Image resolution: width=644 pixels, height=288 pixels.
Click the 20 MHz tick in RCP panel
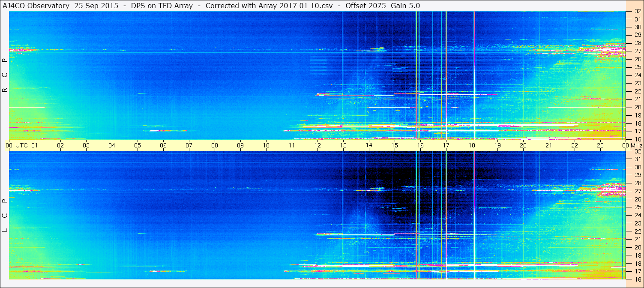point(637,107)
